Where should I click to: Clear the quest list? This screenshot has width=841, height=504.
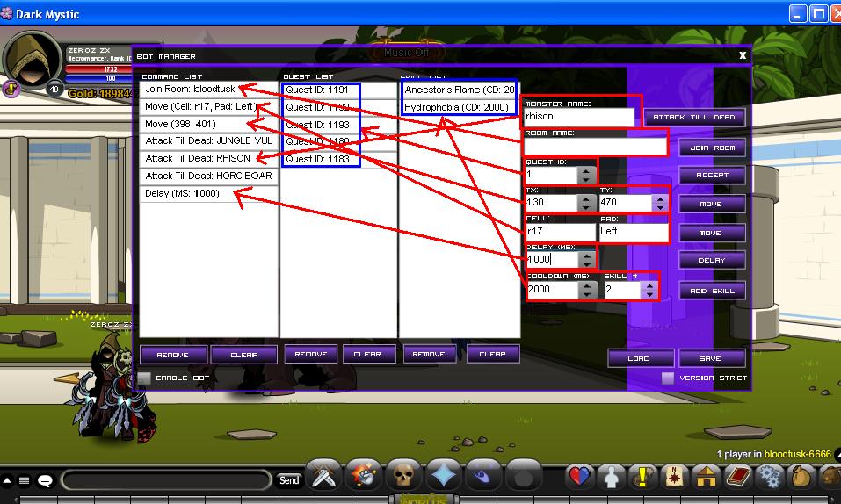(x=369, y=354)
